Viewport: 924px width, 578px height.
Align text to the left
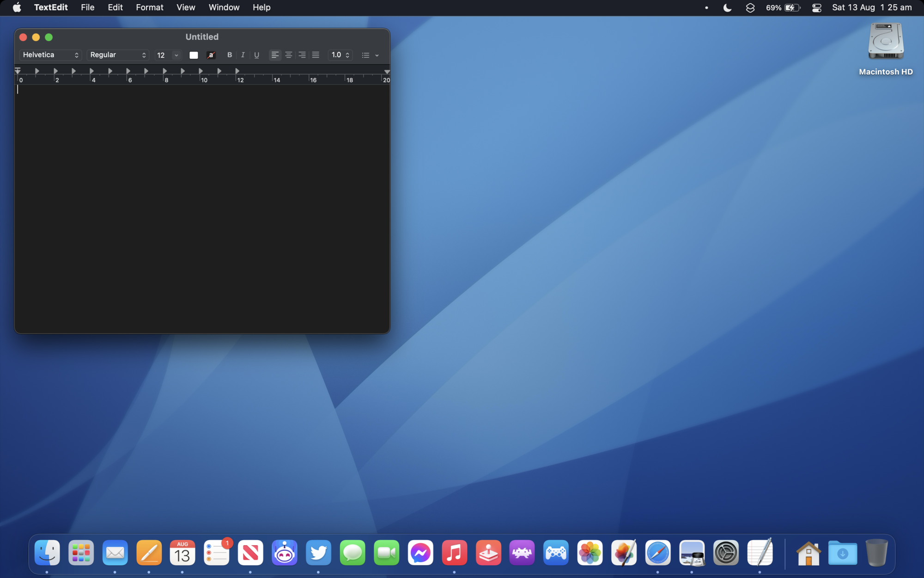click(x=275, y=55)
